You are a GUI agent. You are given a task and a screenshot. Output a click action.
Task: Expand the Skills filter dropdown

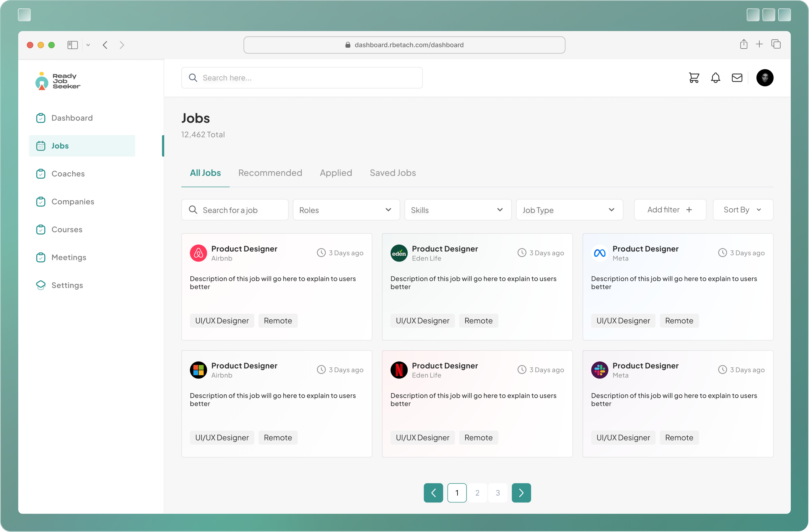458,210
